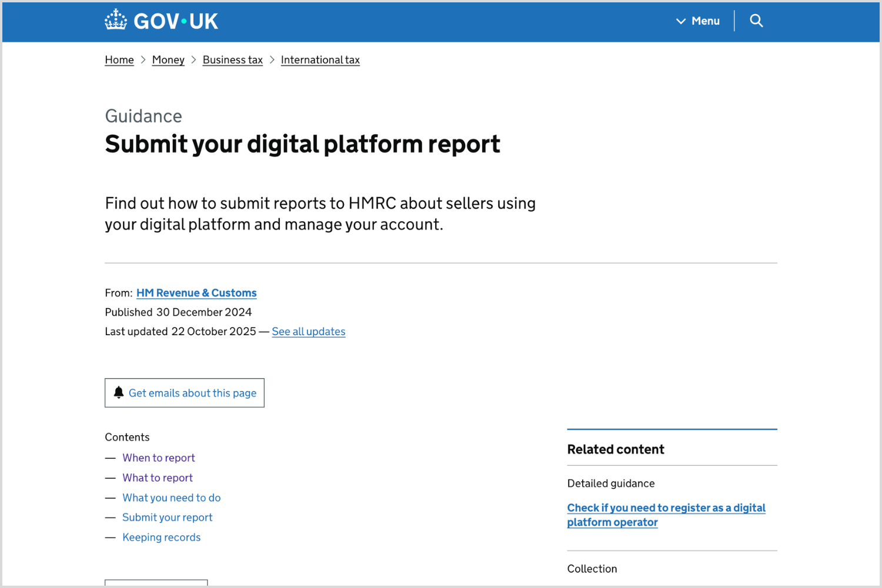Visit HM Revenue & Customs link

click(x=196, y=293)
